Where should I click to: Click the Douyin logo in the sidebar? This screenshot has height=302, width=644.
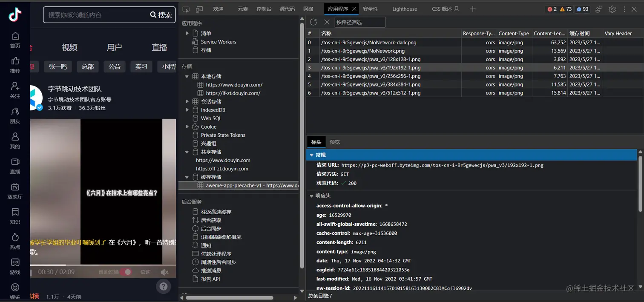tap(15, 15)
